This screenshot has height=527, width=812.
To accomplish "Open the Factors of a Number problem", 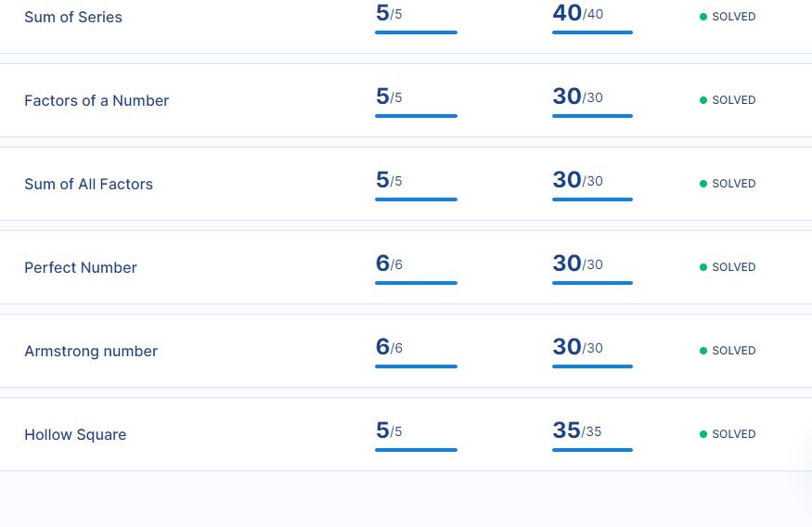I will (97, 100).
